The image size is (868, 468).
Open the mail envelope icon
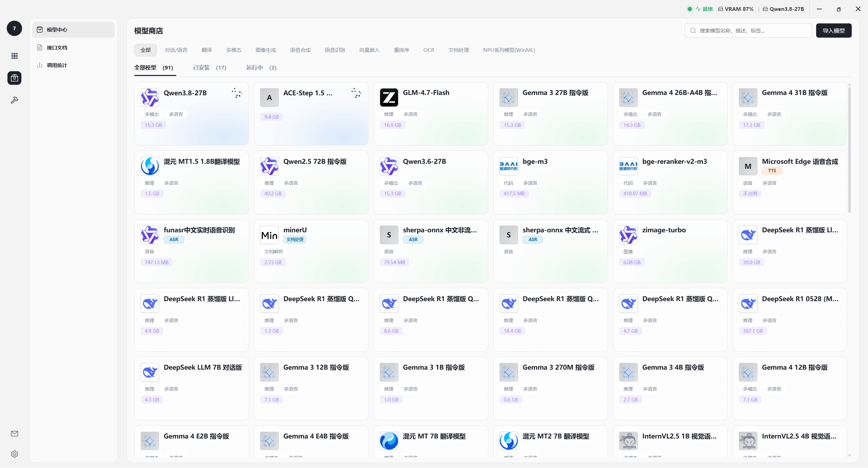click(x=14, y=434)
